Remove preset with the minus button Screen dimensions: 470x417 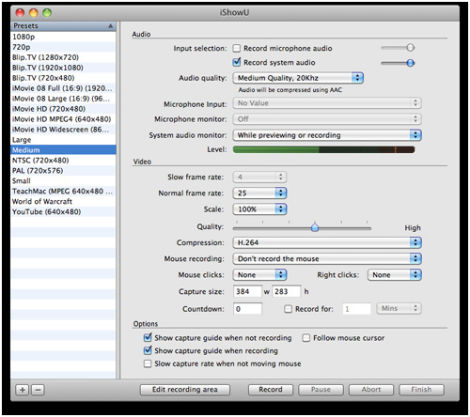click(38, 390)
